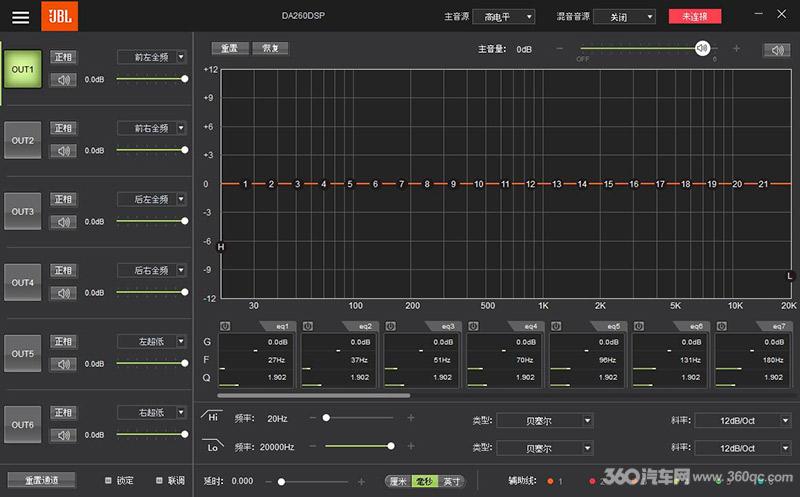Select the OUT4 output channel
The width and height of the screenshot is (800, 497).
pos(22,282)
